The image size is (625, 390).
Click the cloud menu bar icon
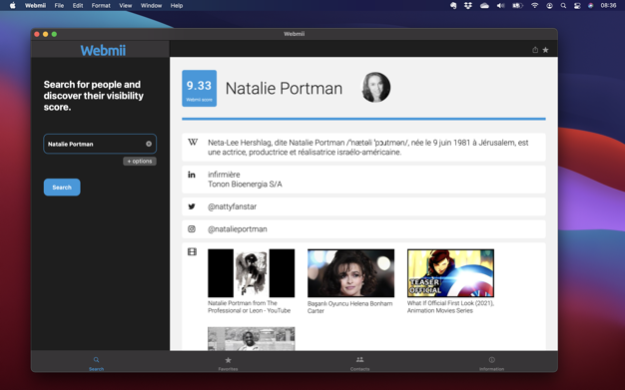pos(484,6)
